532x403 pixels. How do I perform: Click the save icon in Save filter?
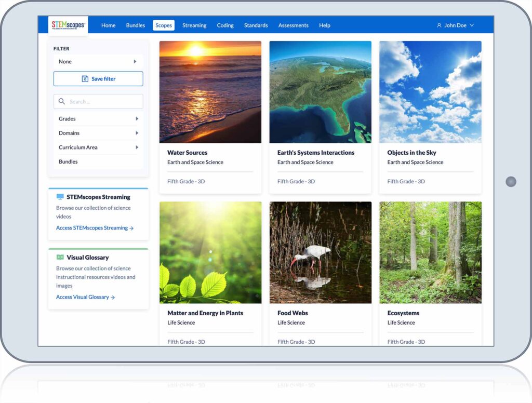tap(85, 79)
